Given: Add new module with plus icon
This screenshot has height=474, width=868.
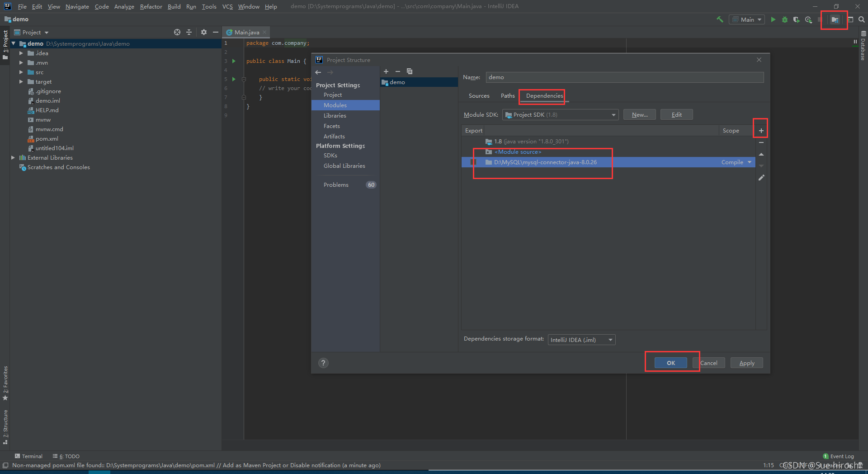Looking at the screenshot, I should pyautogui.click(x=386, y=71).
